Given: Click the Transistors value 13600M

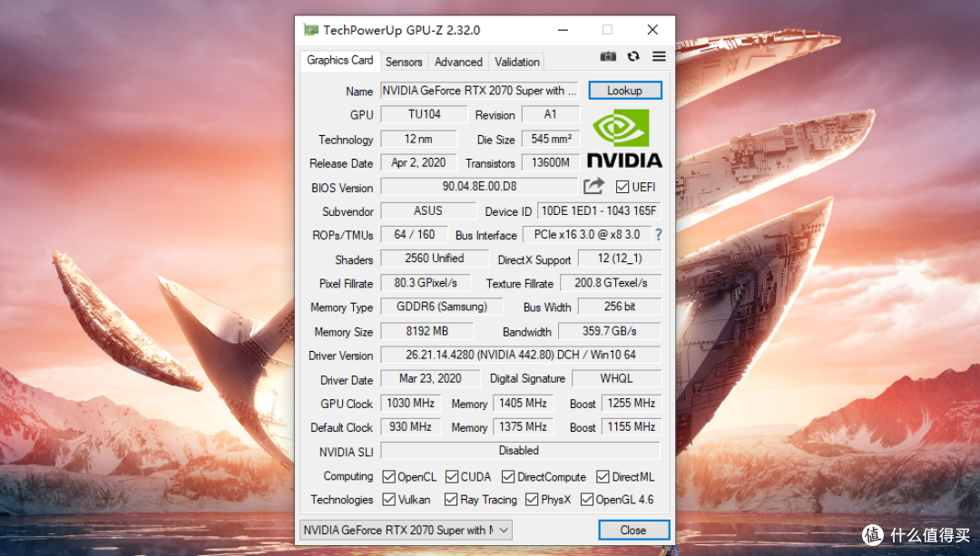Looking at the screenshot, I should coord(551,162).
